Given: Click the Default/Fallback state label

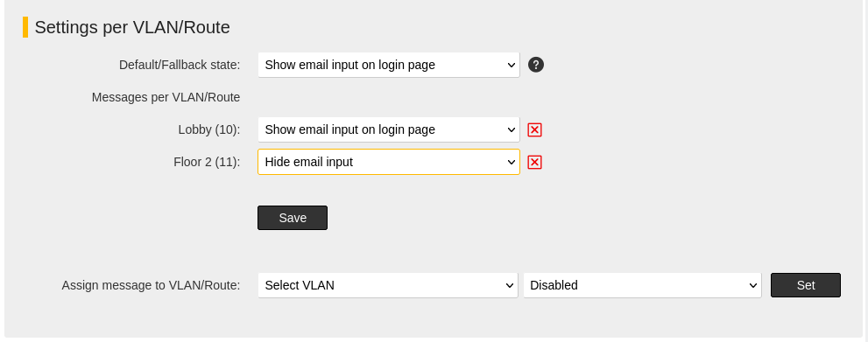Looking at the screenshot, I should pos(180,66).
